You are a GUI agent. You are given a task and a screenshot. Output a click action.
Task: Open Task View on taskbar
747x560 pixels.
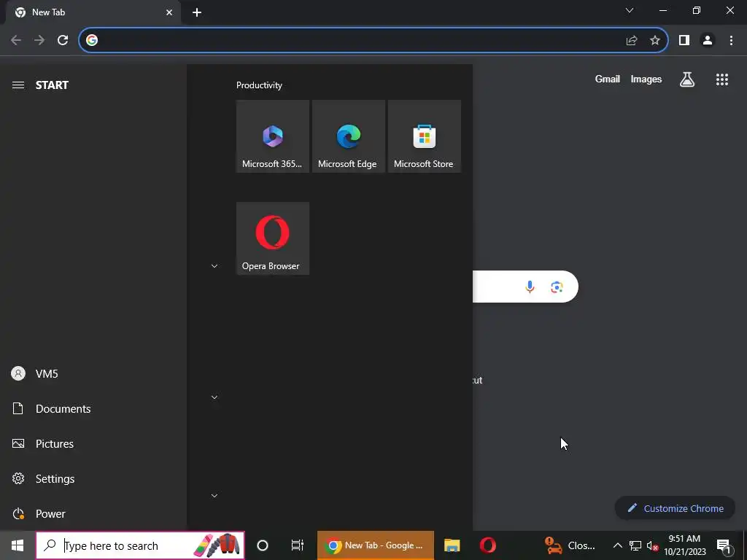tap(298, 545)
